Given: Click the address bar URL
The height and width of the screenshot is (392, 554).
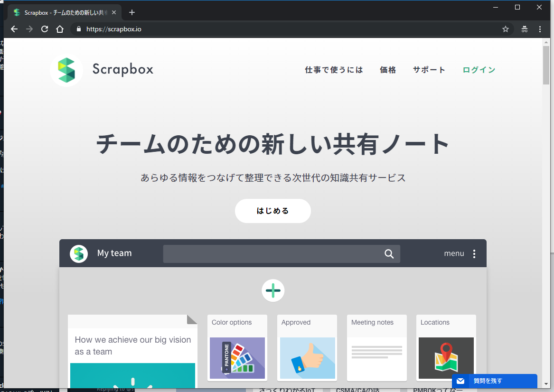Looking at the screenshot, I should [x=114, y=29].
